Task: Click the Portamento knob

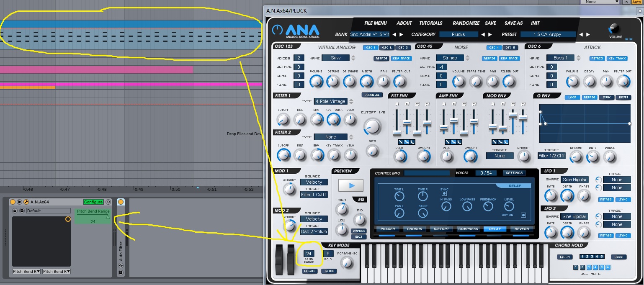Action: tap(347, 263)
